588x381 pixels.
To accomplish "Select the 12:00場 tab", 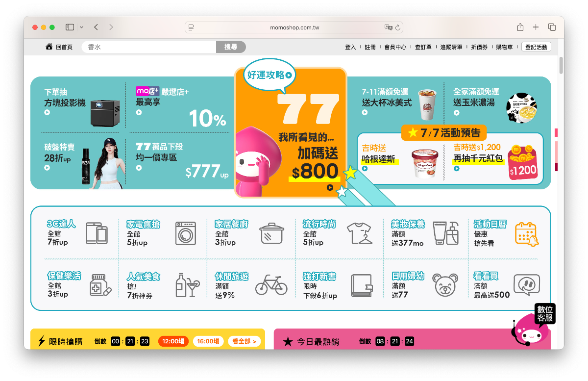I will point(173,341).
